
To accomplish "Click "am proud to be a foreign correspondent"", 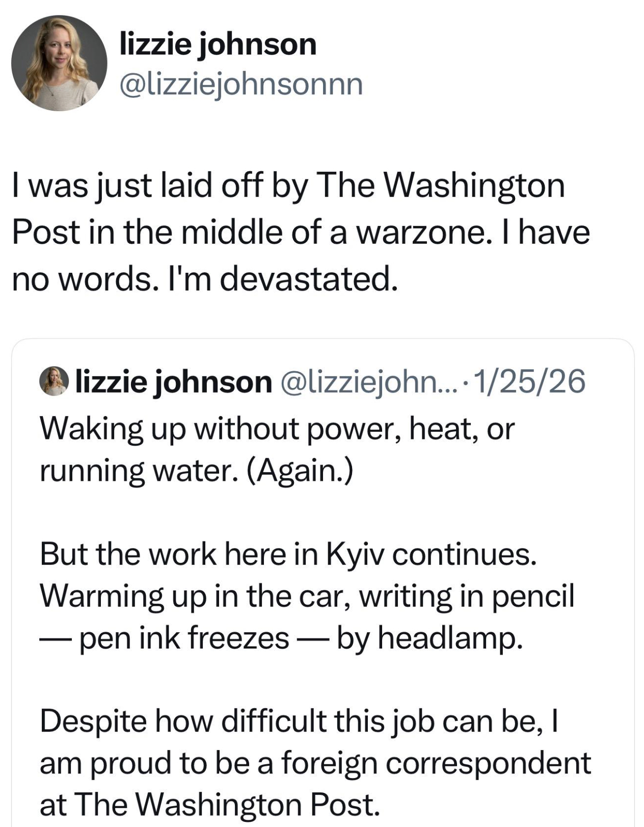I will click(315, 763).
